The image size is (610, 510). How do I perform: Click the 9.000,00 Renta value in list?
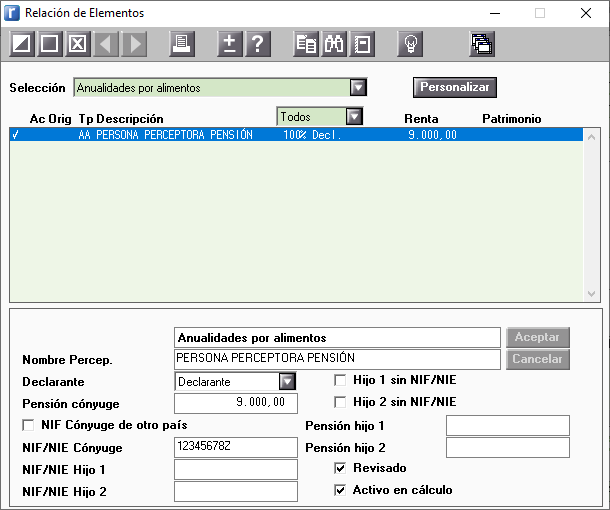(x=432, y=135)
